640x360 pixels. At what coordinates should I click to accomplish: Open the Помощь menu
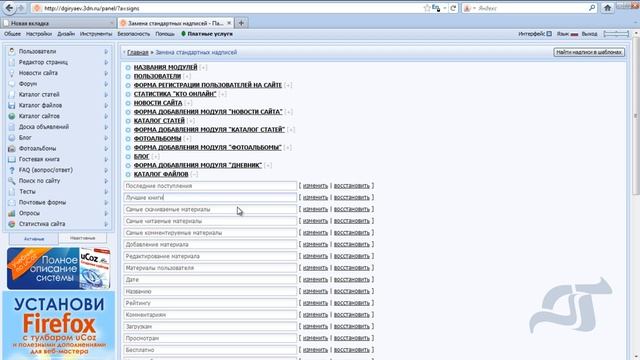click(165, 34)
